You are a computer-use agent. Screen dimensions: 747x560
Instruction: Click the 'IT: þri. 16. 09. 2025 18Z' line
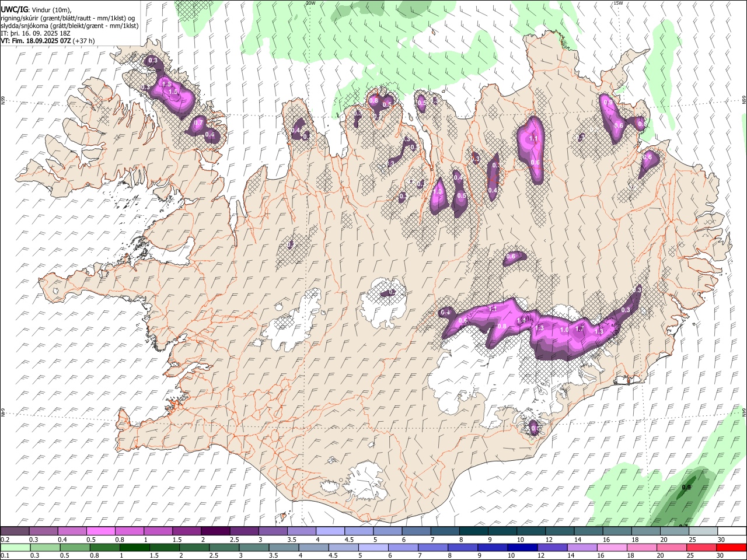(x=35, y=33)
